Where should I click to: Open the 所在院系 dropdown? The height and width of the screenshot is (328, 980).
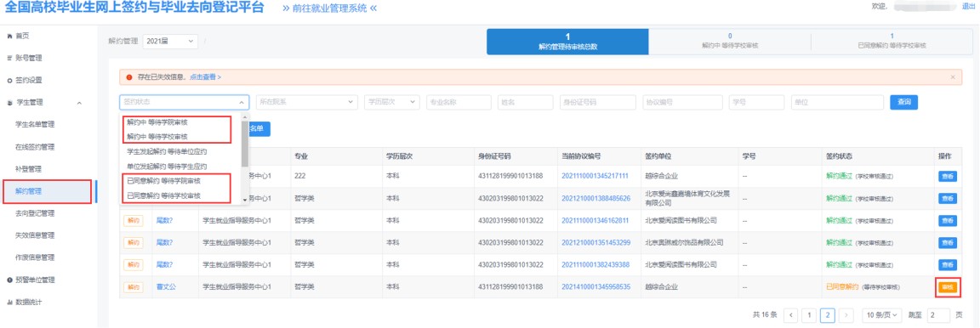307,102
